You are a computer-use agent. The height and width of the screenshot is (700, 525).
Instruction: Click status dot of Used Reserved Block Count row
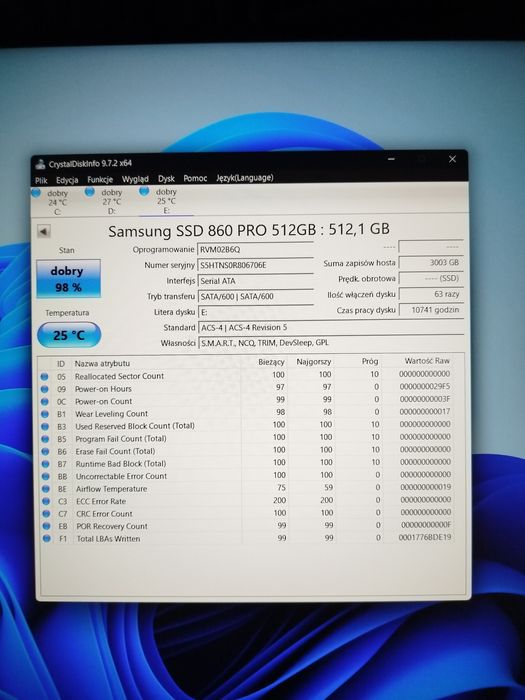coord(45,426)
